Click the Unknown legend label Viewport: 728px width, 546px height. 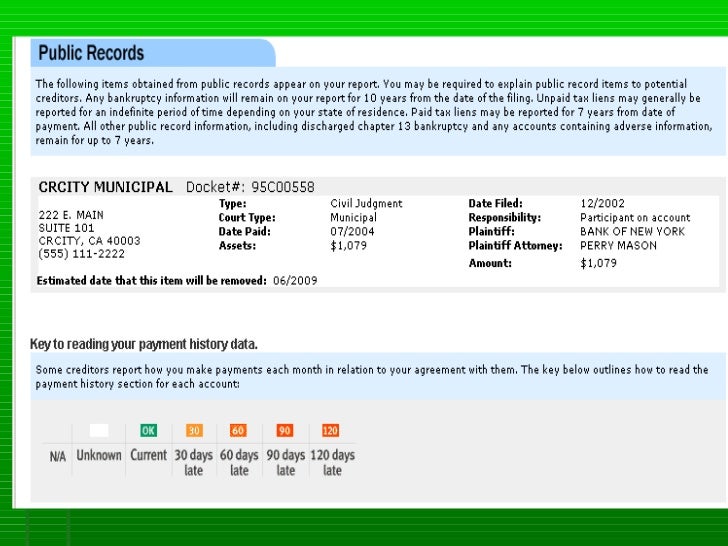pyautogui.click(x=99, y=455)
